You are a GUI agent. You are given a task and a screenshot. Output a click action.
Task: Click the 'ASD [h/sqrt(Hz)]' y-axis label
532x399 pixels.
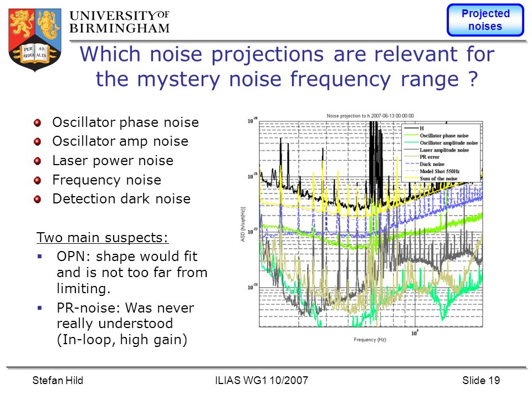(x=243, y=224)
